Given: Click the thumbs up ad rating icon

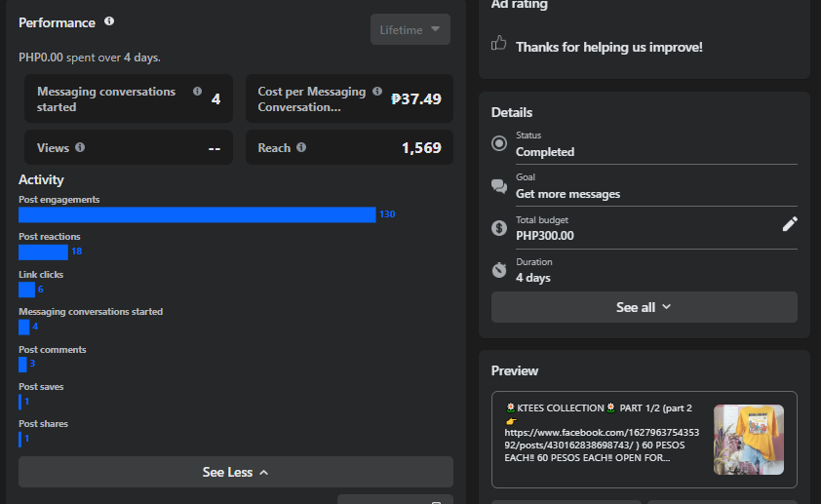Looking at the screenshot, I should tap(499, 43).
